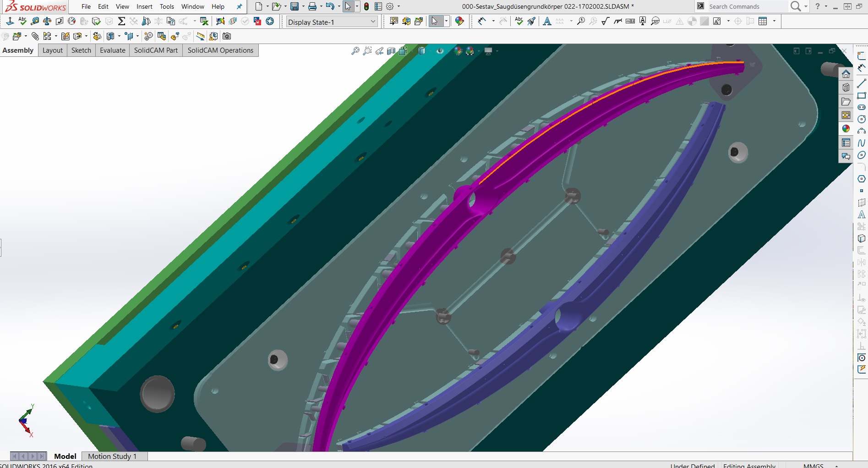
Task: Click the Take Snapshot camera icon
Action: tap(226, 36)
